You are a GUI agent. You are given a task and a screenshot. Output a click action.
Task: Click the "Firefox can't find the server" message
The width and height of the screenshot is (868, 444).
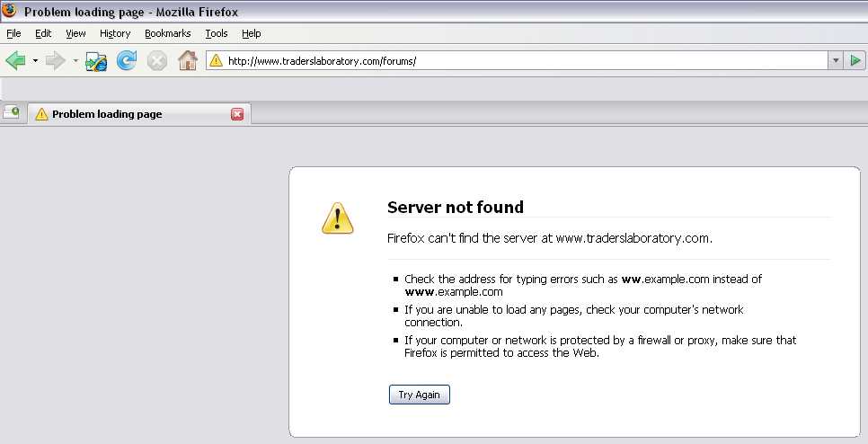[550, 238]
